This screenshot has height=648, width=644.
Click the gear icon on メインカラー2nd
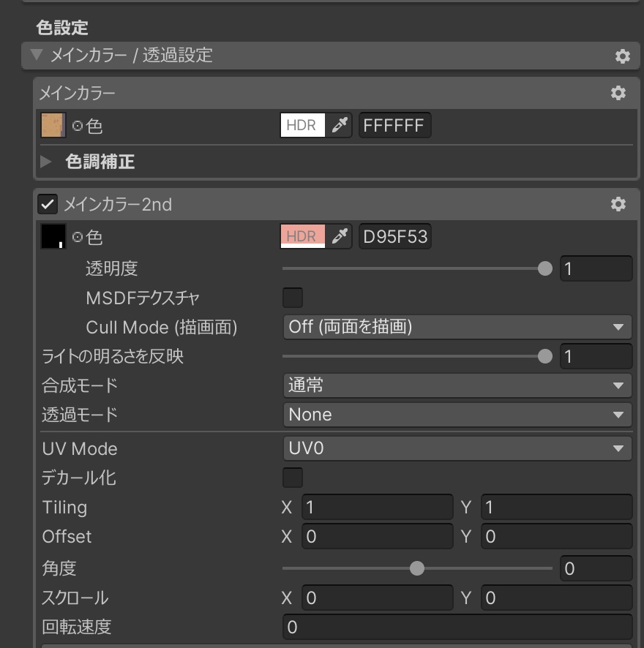(x=618, y=206)
